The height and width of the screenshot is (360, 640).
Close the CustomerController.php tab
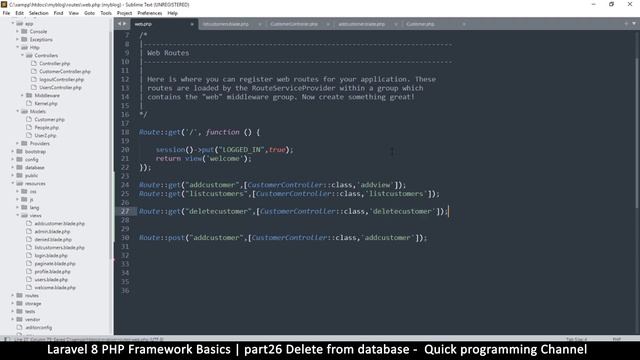click(328, 24)
